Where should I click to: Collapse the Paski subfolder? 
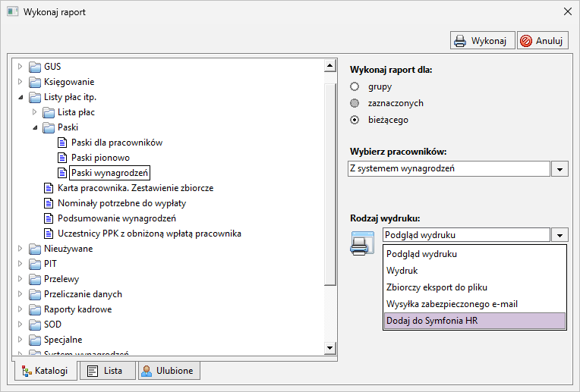click(34, 127)
